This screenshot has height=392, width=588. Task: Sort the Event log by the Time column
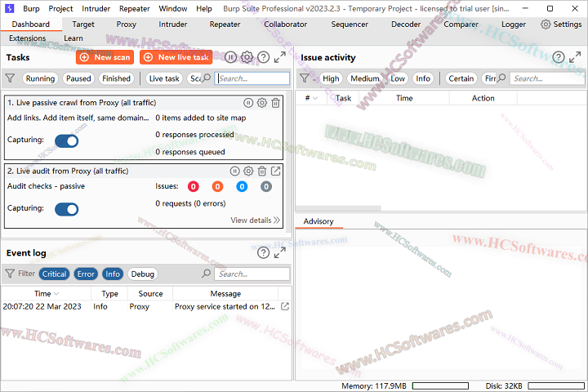46,294
